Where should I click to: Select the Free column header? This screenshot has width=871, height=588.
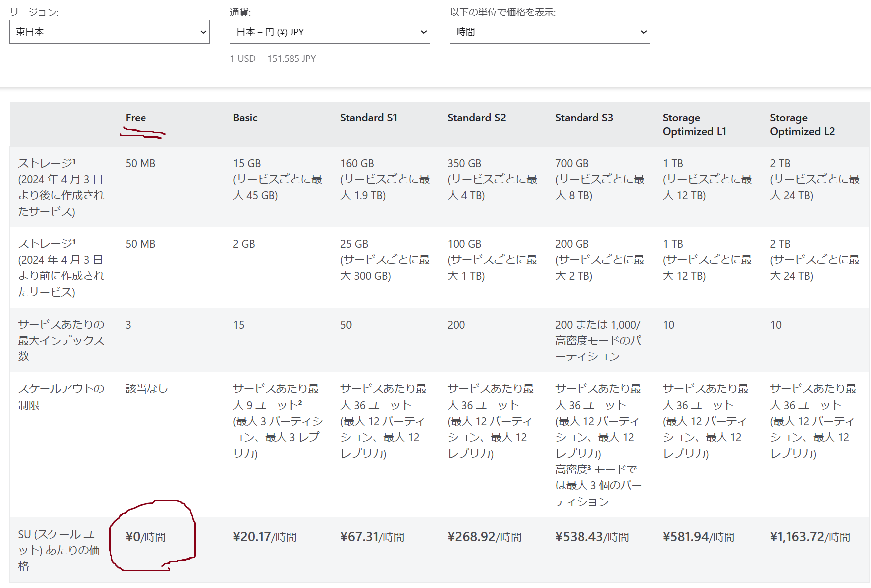136,118
